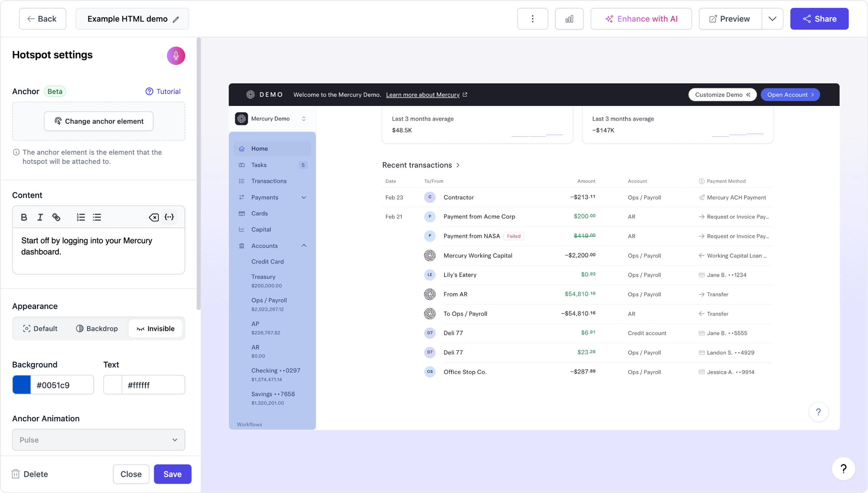The width and height of the screenshot is (868, 493).
Task: Open the page help button at bottom right
Action: 843,469
